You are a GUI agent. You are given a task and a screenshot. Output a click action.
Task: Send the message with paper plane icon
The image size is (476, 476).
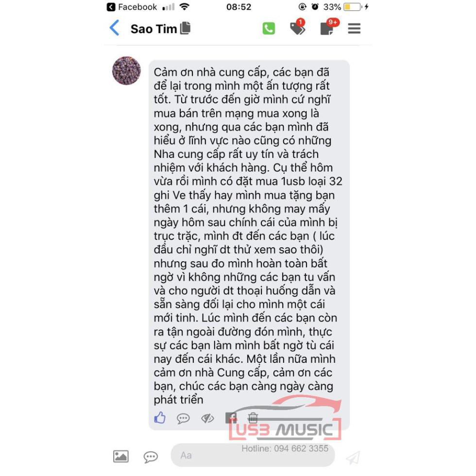coord(353,458)
